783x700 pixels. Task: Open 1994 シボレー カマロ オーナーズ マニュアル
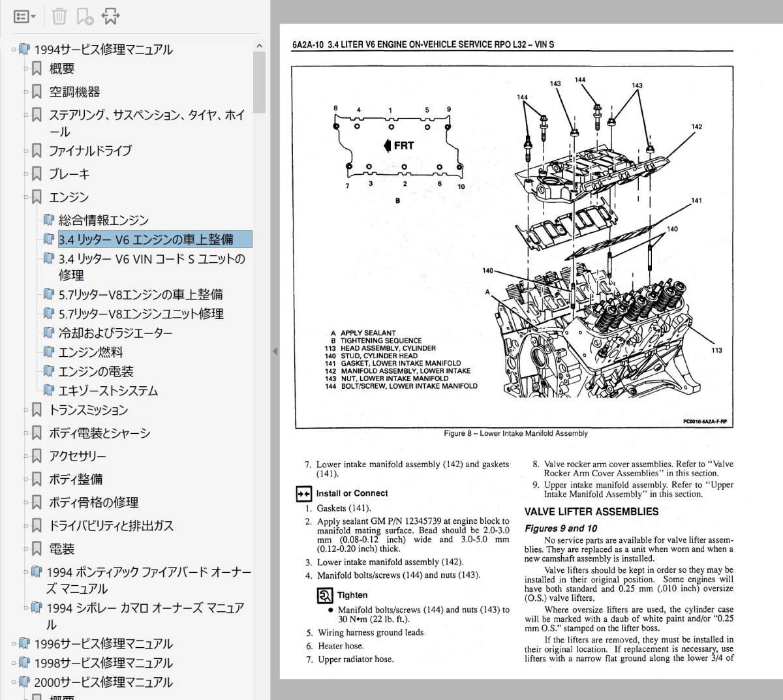[x=146, y=616]
